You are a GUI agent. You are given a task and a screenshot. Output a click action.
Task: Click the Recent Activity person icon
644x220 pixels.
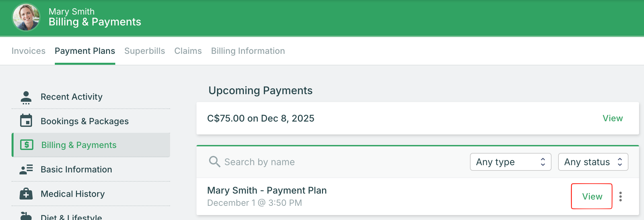[x=26, y=97]
